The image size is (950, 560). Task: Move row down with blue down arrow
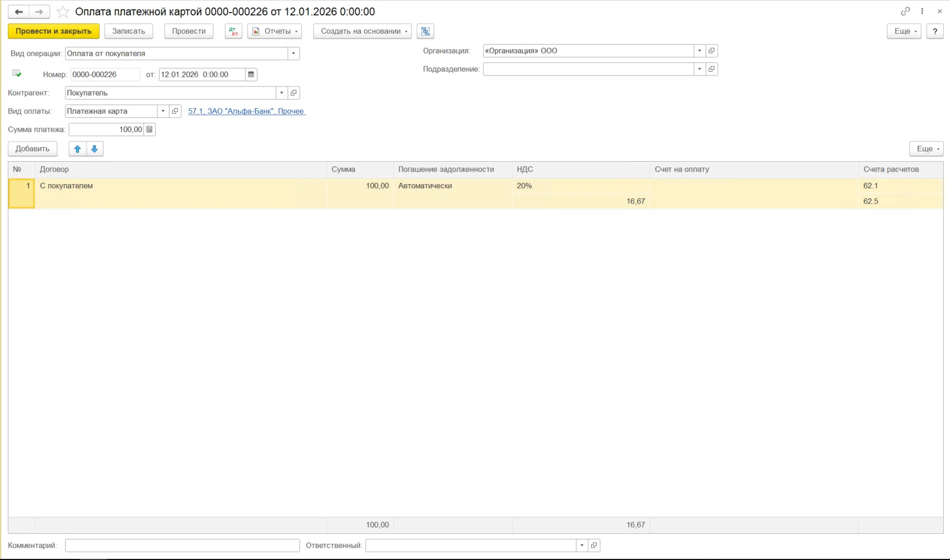coord(94,149)
